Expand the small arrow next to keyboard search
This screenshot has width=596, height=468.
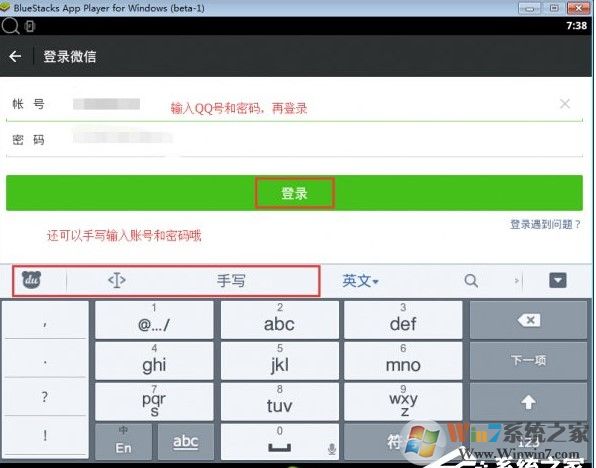[516, 281]
